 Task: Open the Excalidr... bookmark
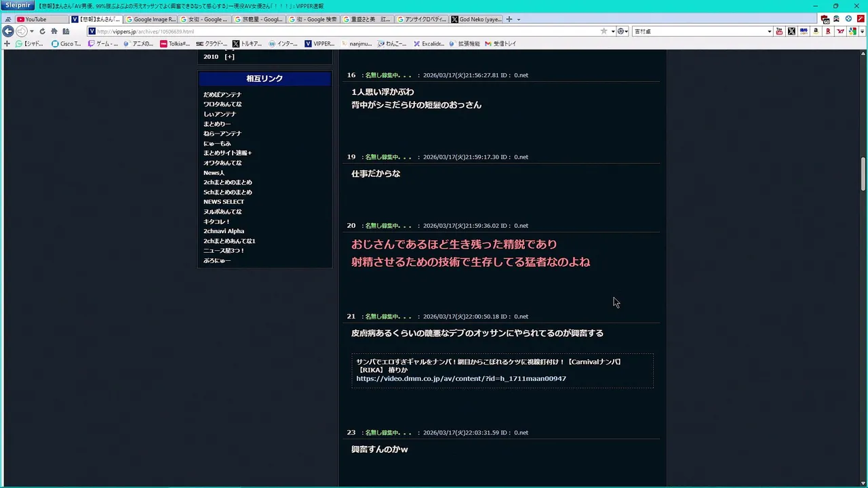click(429, 43)
